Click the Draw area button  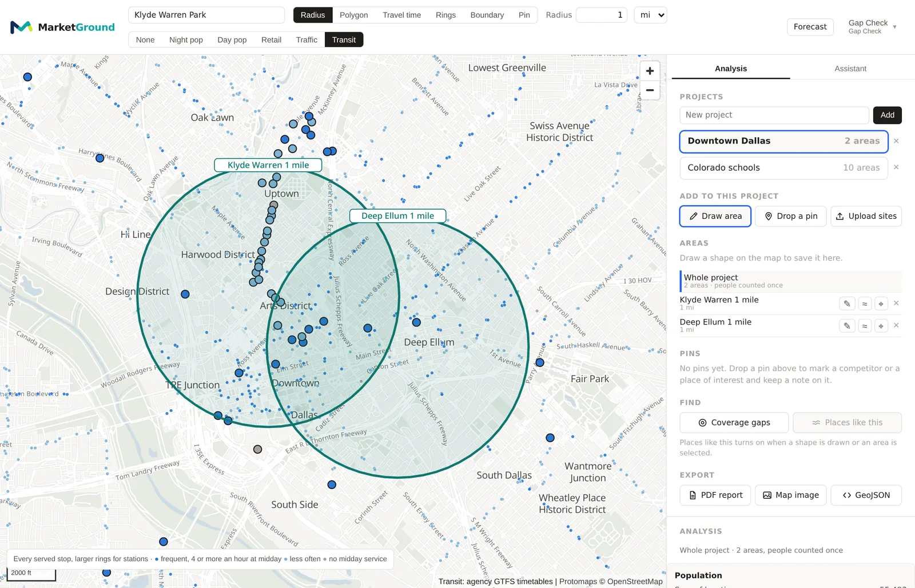tap(715, 216)
